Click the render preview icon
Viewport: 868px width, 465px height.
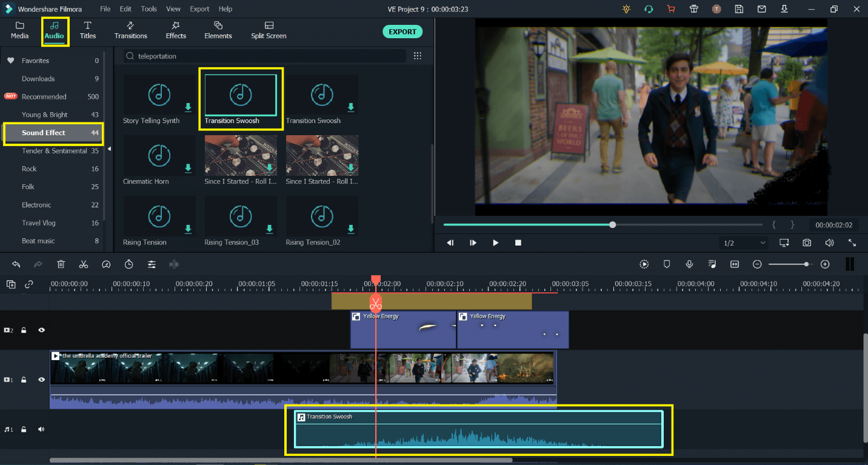(644, 264)
